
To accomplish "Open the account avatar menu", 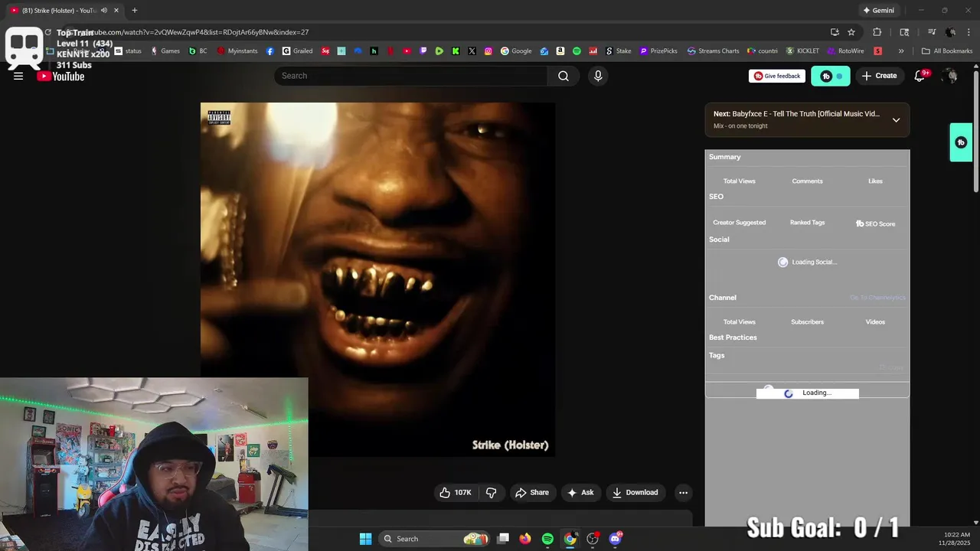I will pyautogui.click(x=950, y=76).
